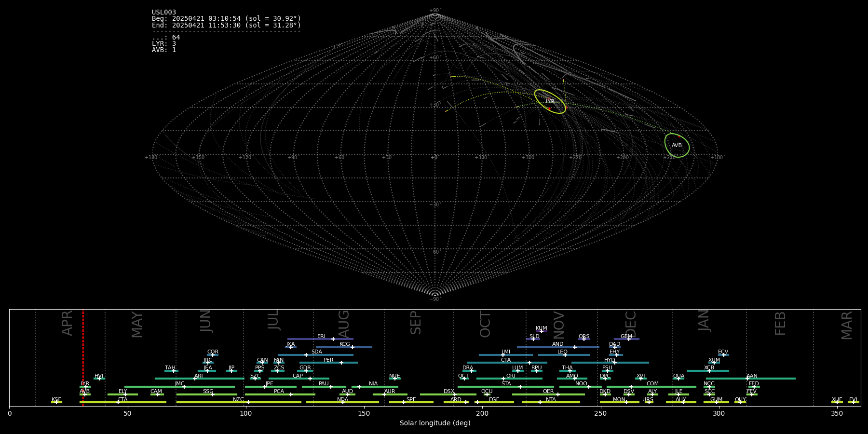Screen dimensions: 868x434
Task: Click the 'LYR: 3' count in legend
Action: [164, 44]
